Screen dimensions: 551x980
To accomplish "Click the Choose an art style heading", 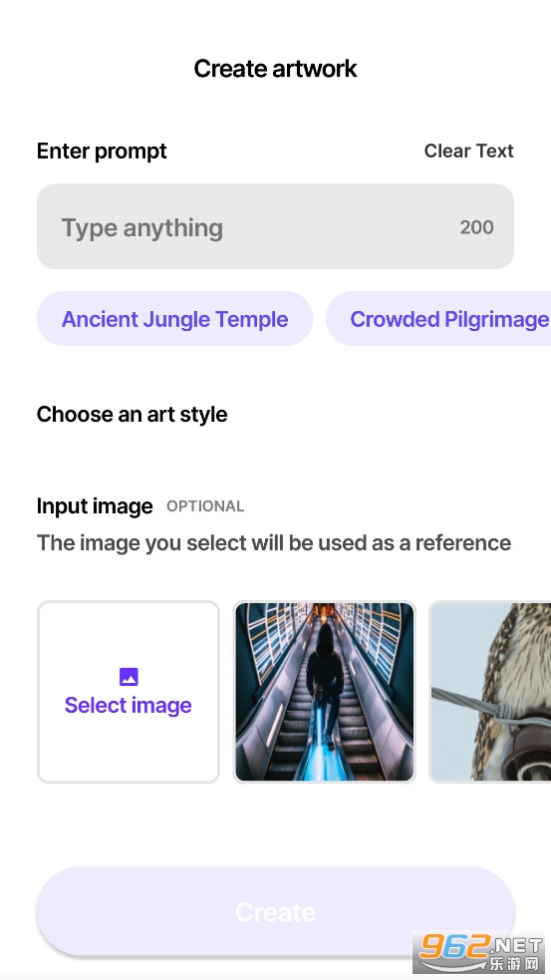I will 132,415.
